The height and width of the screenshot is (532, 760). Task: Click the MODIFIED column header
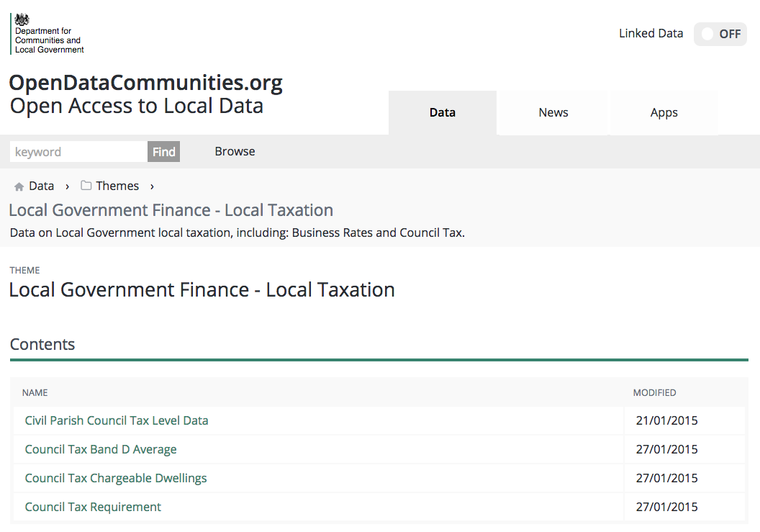coord(654,393)
